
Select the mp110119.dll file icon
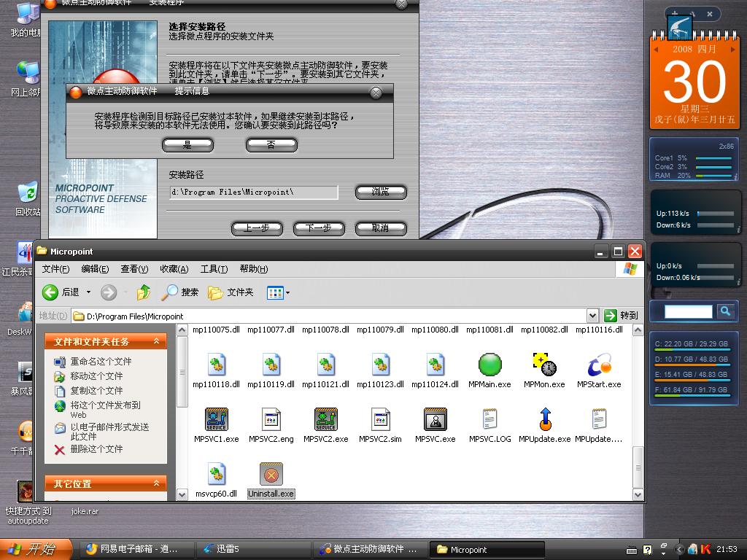(x=271, y=365)
